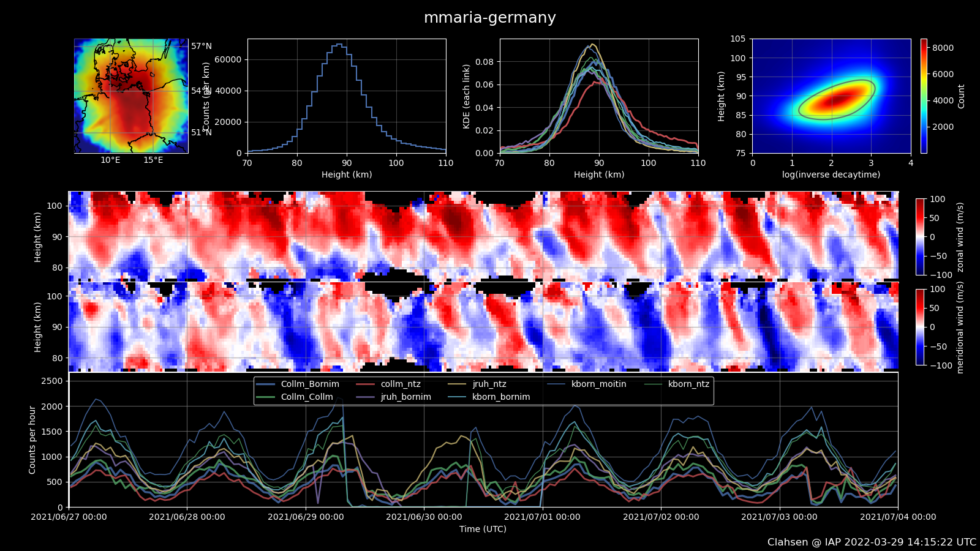Click the 2021/06/29 00:00 time tick label

[x=306, y=517]
